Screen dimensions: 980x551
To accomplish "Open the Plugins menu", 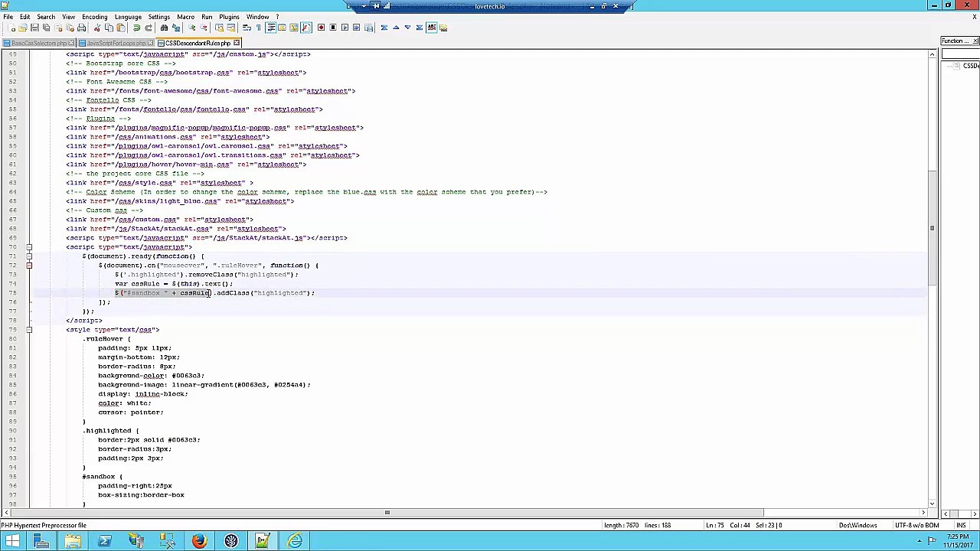I will [x=229, y=17].
